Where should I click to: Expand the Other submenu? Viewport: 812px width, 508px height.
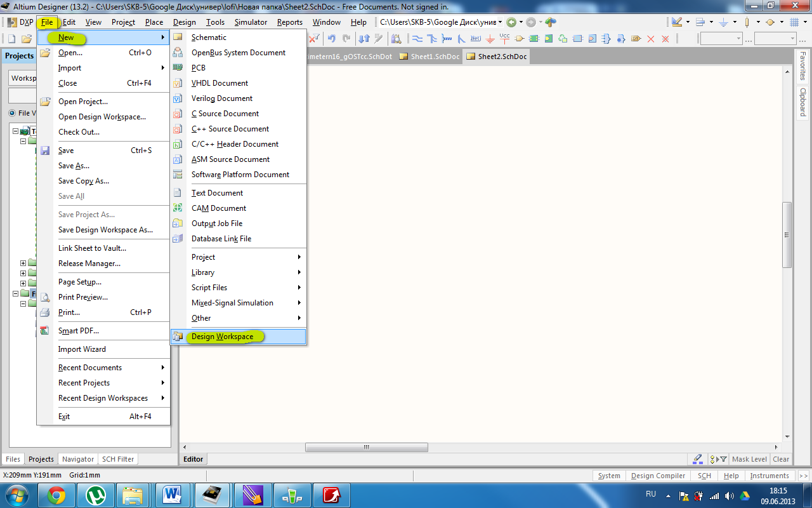(x=239, y=318)
